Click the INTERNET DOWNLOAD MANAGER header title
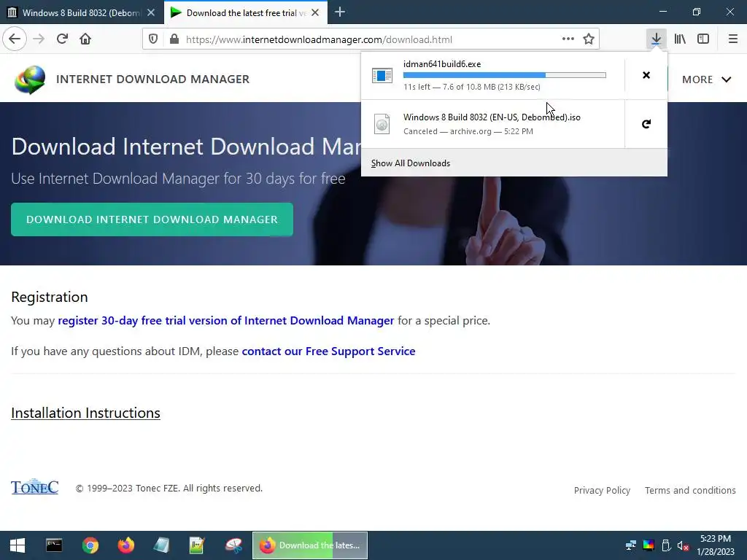This screenshot has height=560, width=747. pos(153,79)
